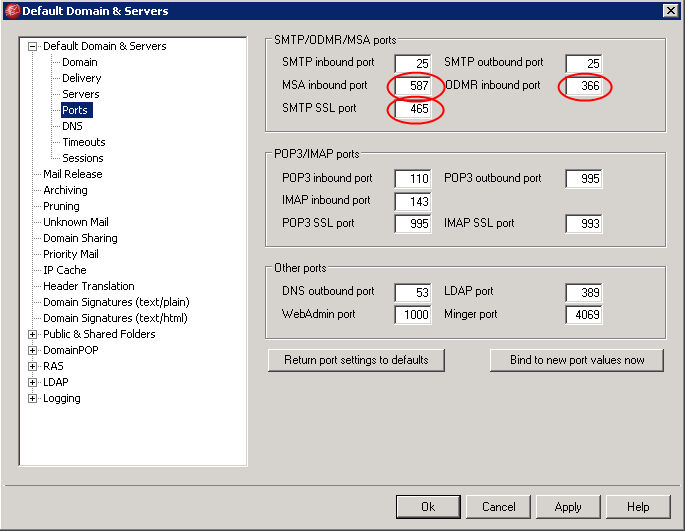Click the SMTP inbound port field
Viewport: 685px width, 531px height.
(413, 63)
